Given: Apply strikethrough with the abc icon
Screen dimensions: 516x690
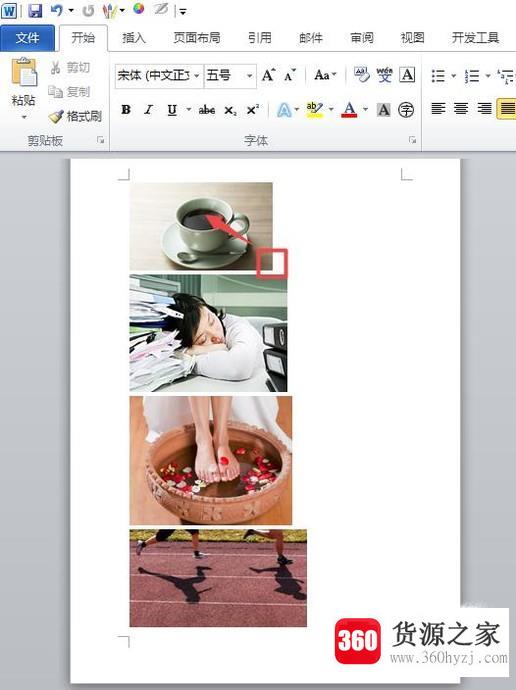Looking at the screenshot, I should pos(207,110).
